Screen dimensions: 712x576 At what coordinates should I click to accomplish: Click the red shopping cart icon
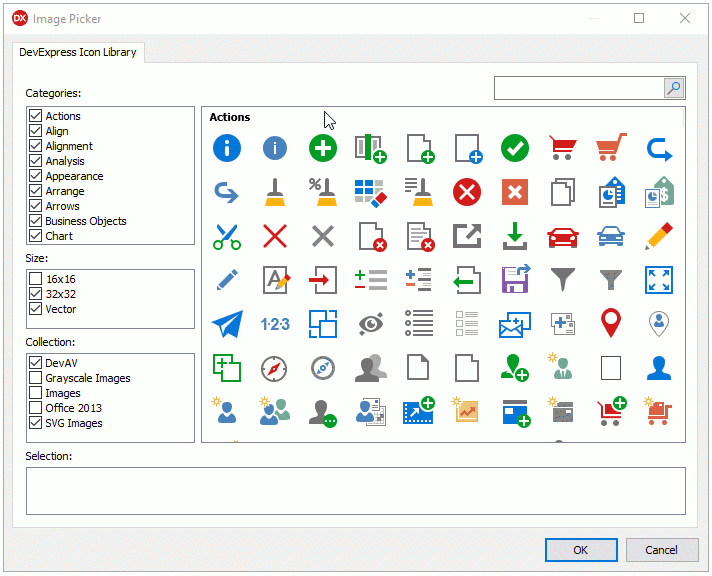click(563, 148)
